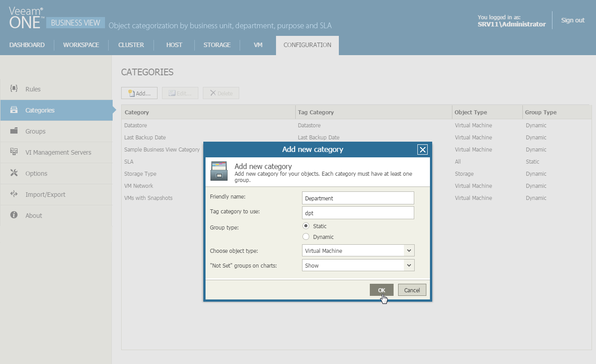Open Import/Export in the sidebar

(x=56, y=195)
